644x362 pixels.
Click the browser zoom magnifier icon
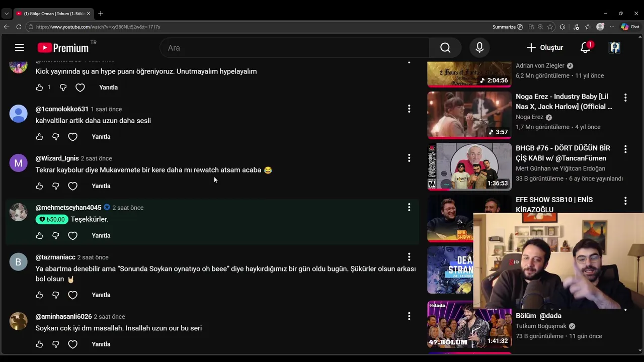(x=540, y=27)
